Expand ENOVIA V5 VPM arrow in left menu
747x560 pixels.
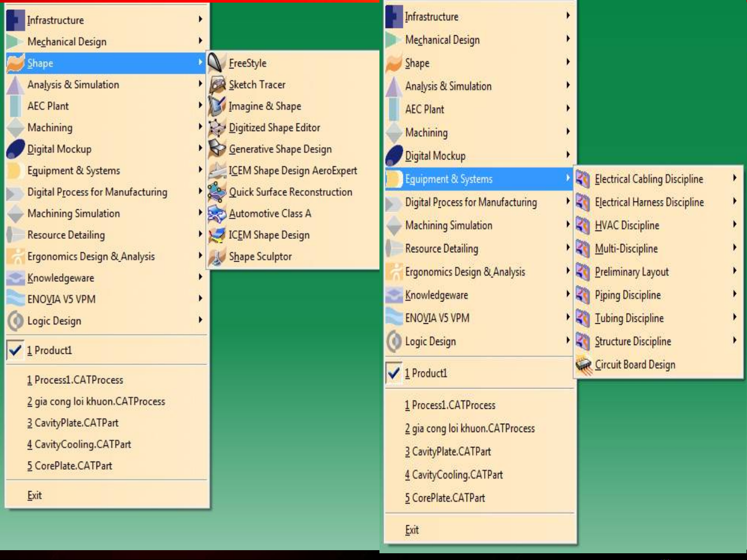(x=200, y=298)
